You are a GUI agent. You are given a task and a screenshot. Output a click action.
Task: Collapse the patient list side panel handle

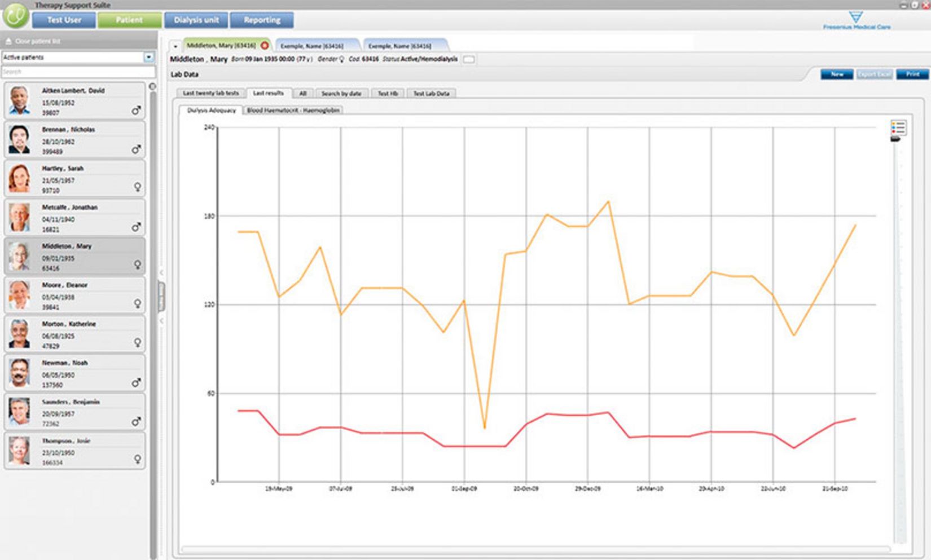[161, 297]
